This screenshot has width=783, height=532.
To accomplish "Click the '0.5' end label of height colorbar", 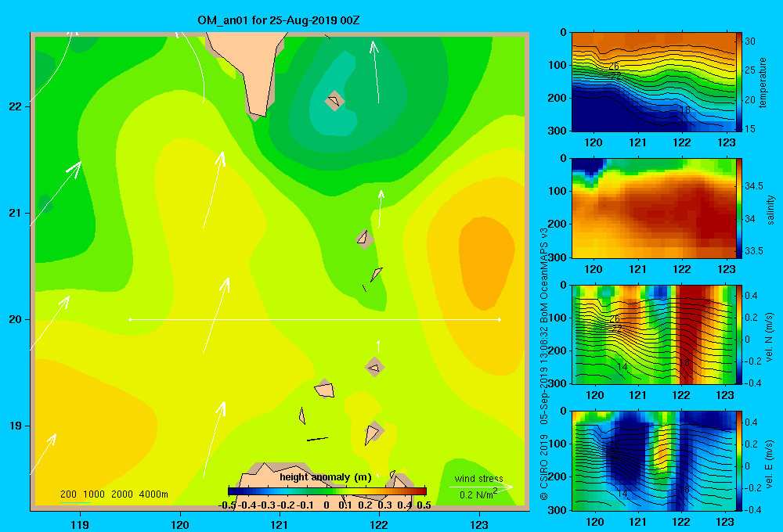I will 424,505.
